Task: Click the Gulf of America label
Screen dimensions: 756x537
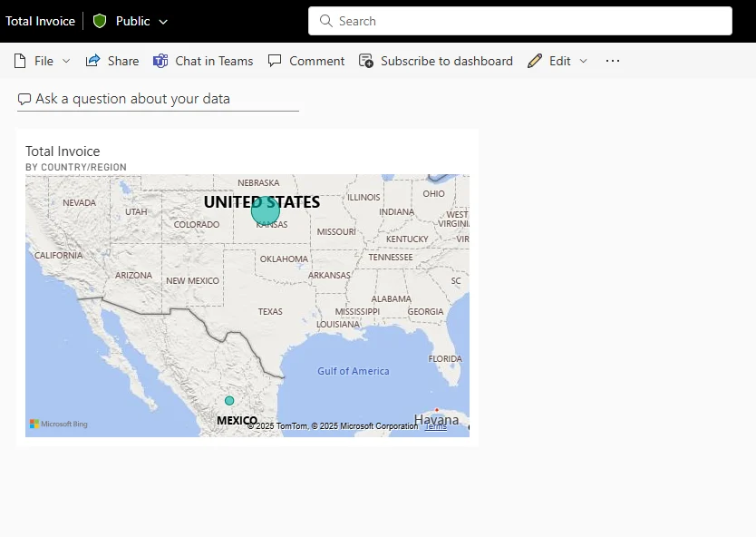Action: tap(354, 371)
